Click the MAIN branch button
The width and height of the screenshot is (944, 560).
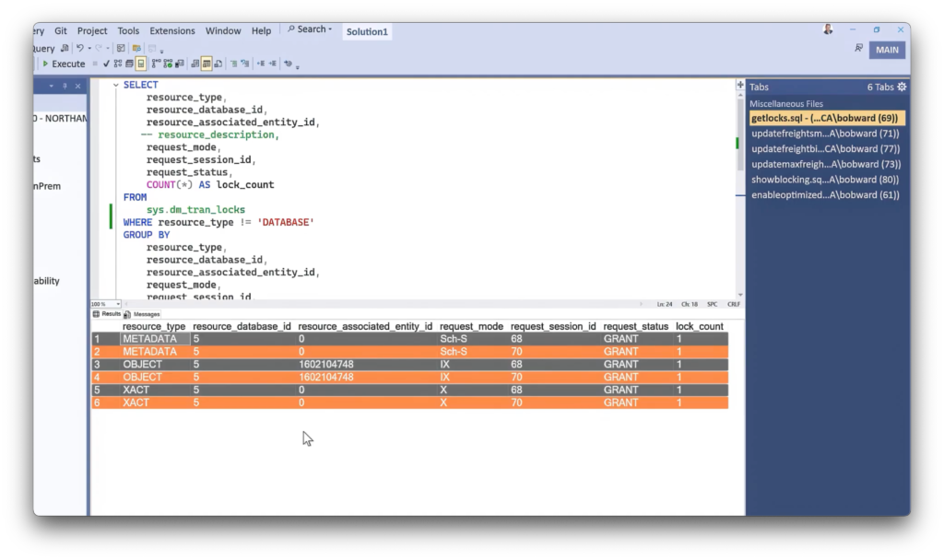click(x=886, y=49)
